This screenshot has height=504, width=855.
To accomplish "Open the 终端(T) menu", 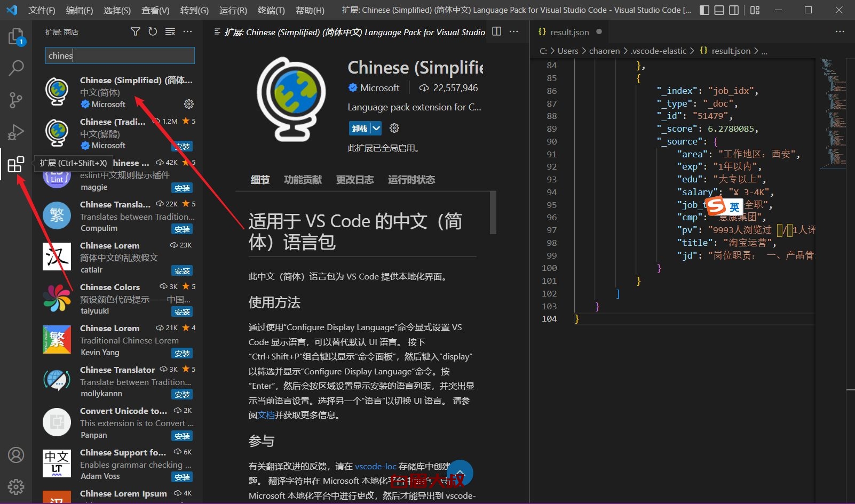I will (271, 10).
